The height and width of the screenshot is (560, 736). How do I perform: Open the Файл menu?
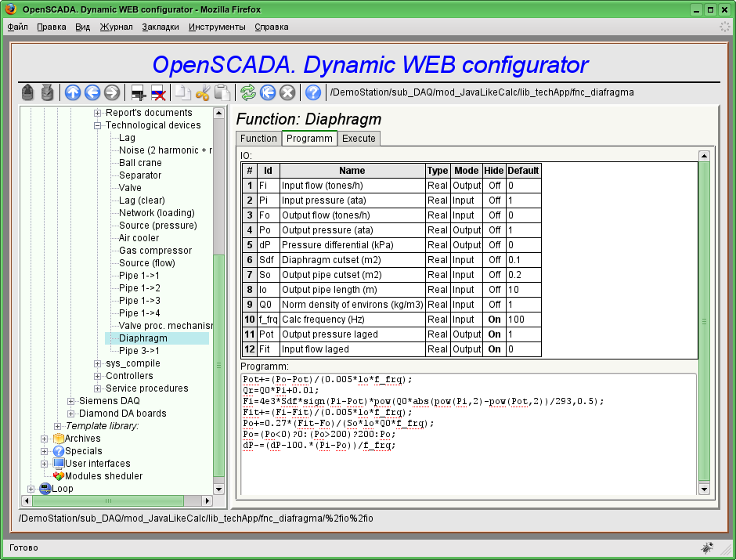[x=17, y=27]
